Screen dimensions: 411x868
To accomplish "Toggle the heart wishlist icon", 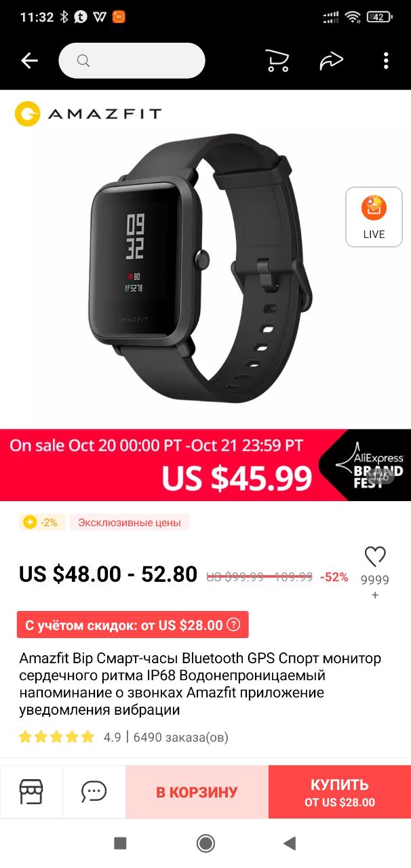I will [x=375, y=557].
